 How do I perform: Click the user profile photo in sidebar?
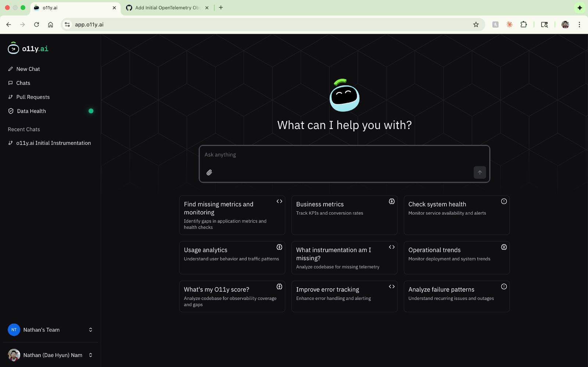[14, 355]
